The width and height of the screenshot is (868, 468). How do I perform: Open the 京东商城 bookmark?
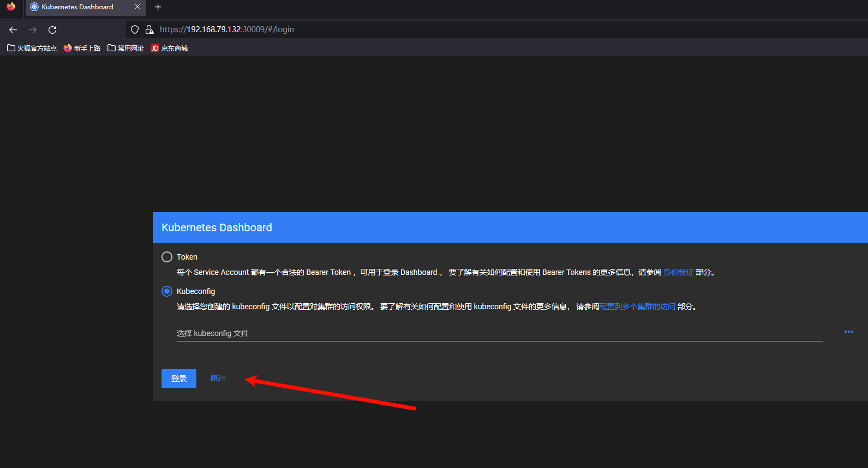(169, 48)
